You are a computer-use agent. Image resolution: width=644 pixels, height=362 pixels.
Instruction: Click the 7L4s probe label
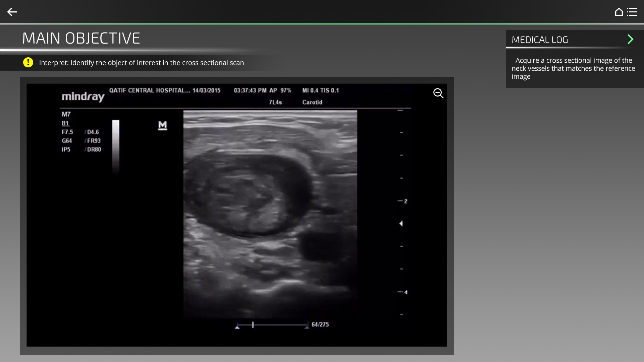click(x=275, y=102)
